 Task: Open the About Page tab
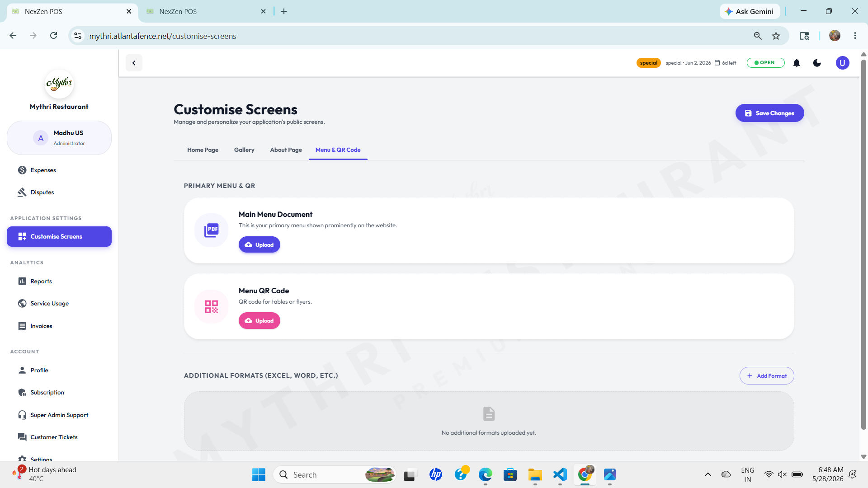pyautogui.click(x=286, y=150)
